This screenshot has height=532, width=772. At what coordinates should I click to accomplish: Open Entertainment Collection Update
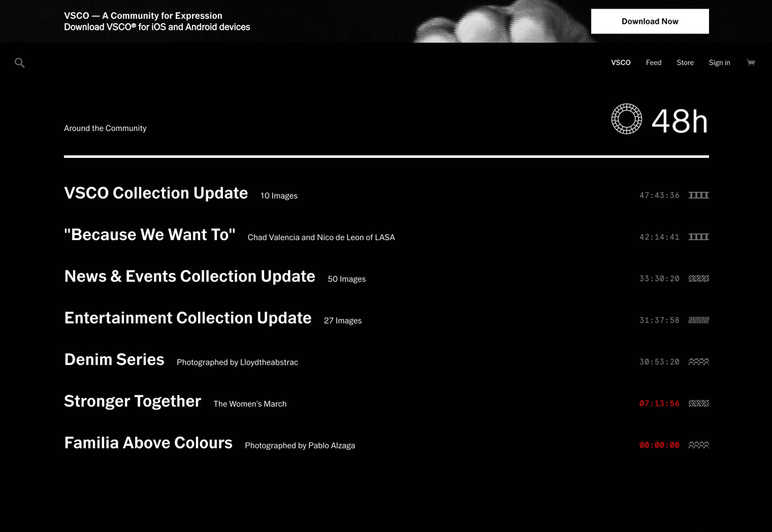click(x=188, y=318)
